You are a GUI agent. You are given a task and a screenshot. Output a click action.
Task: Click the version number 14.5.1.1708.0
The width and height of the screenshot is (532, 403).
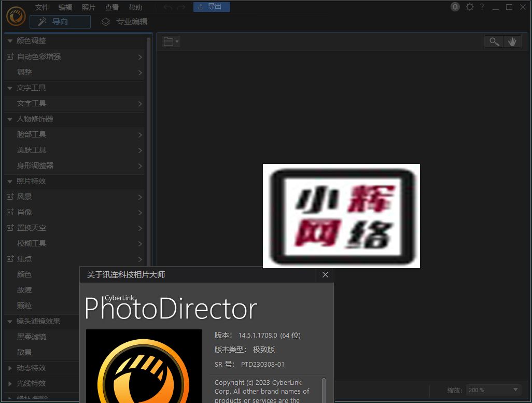pos(258,336)
